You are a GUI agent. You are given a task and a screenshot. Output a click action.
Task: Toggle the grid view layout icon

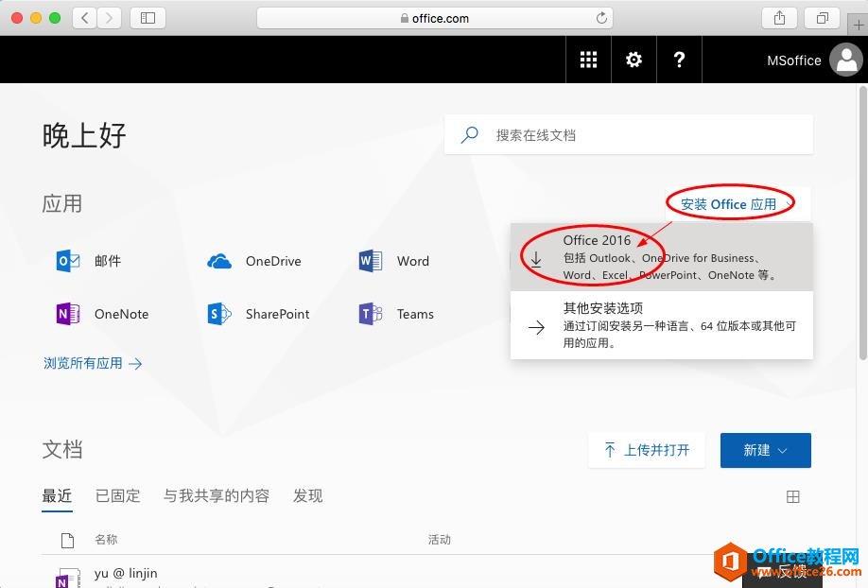click(x=793, y=496)
